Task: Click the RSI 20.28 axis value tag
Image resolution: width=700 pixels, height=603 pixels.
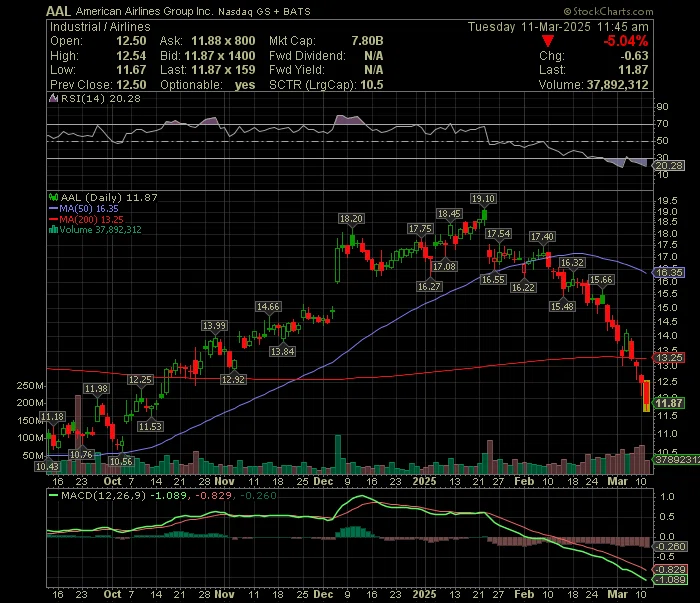Action: click(669, 166)
